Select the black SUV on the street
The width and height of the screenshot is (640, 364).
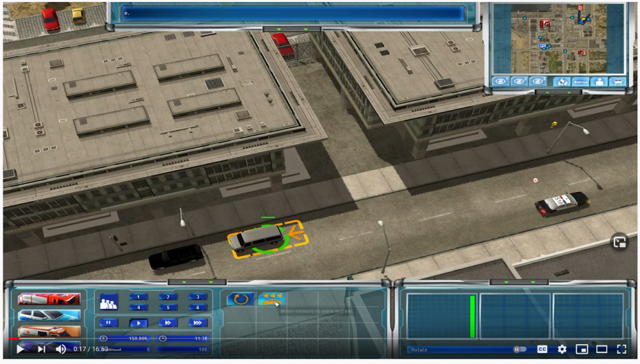pos(176,257)
